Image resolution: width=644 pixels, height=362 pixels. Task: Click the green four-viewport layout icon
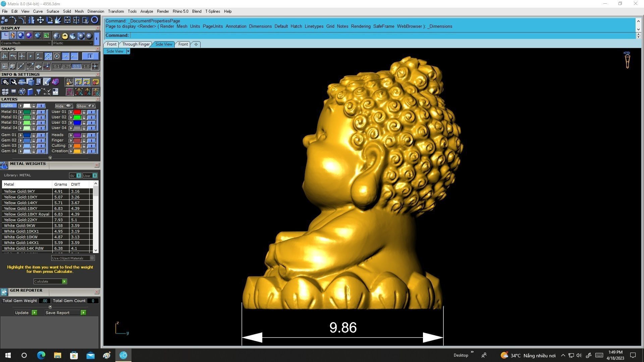46,35
